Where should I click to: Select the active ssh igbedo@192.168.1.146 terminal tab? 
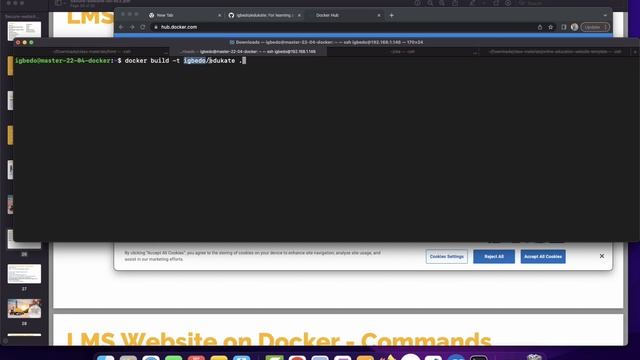(248, 52)
